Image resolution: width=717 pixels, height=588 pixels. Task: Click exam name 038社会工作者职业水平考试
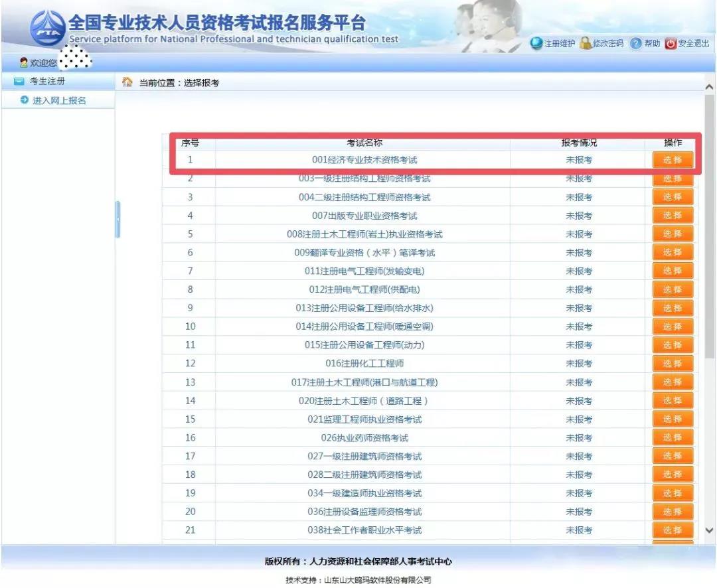364,530
